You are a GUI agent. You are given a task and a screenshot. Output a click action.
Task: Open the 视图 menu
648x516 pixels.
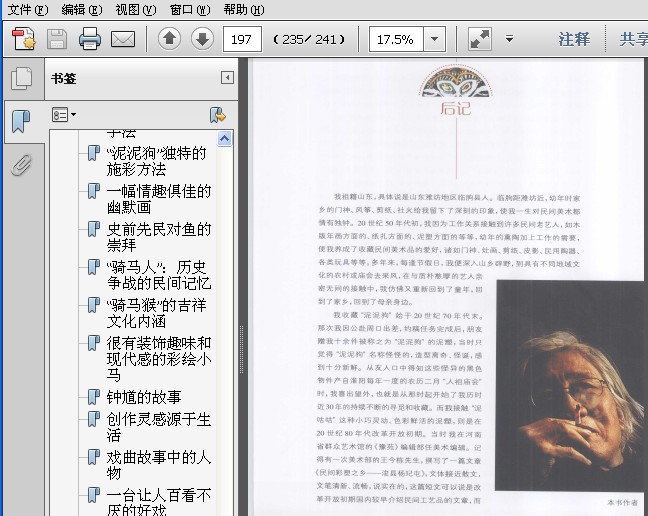[x=136, y=9]
